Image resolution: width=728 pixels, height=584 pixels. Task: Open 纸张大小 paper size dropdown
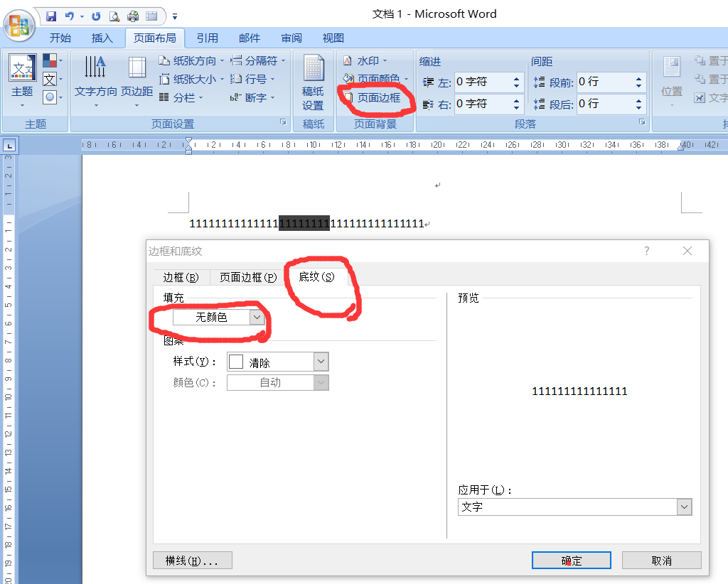[191, 80]
